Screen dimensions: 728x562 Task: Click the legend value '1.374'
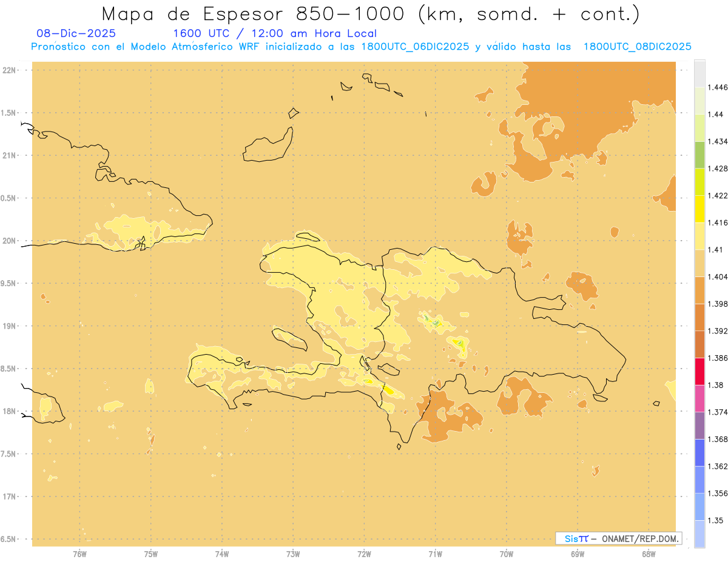pos(718,412)
